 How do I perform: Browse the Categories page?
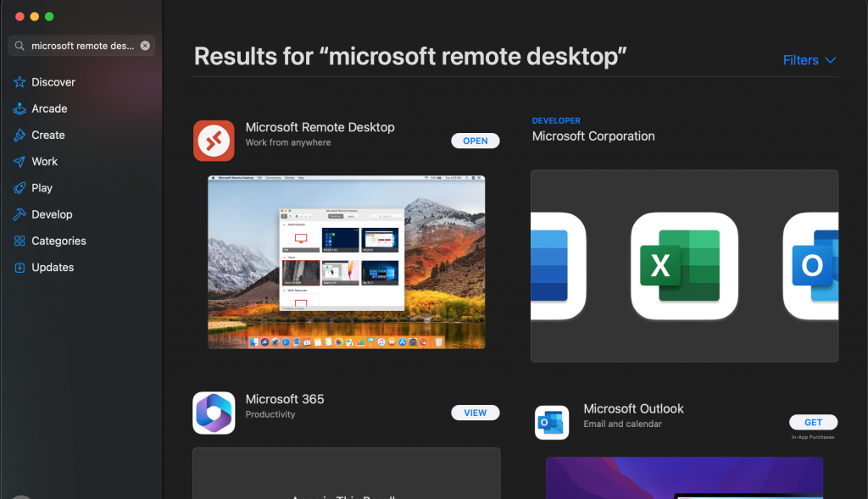(58, 241)
